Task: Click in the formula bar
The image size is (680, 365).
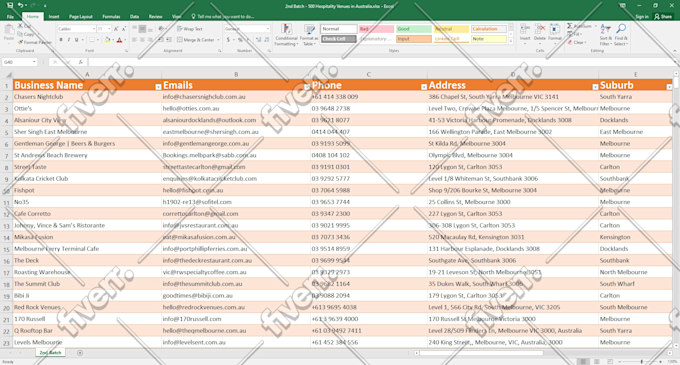Action: (x=382, y=62)
